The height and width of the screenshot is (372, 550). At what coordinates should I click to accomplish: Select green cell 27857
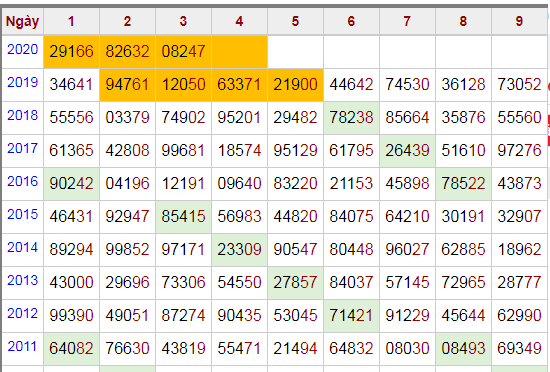click(x=295, y=283)
